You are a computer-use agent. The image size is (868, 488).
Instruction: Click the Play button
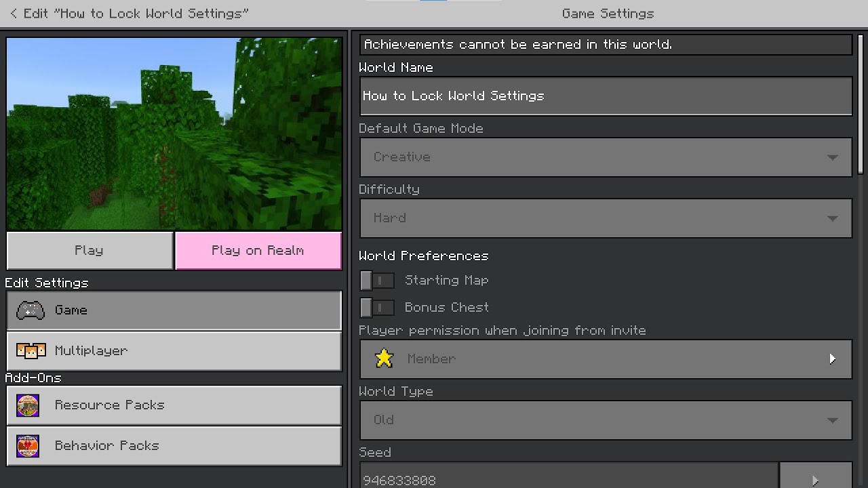click(90, 251)
